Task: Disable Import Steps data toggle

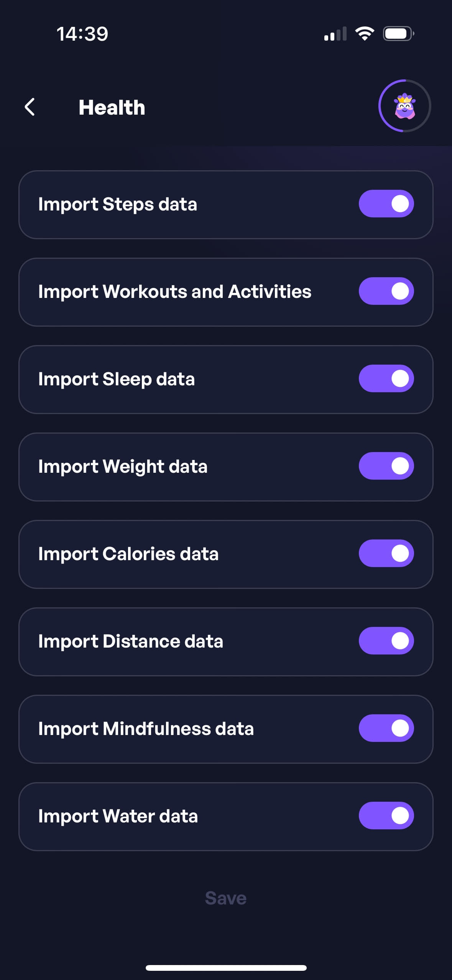Action: tap(386, 204)
